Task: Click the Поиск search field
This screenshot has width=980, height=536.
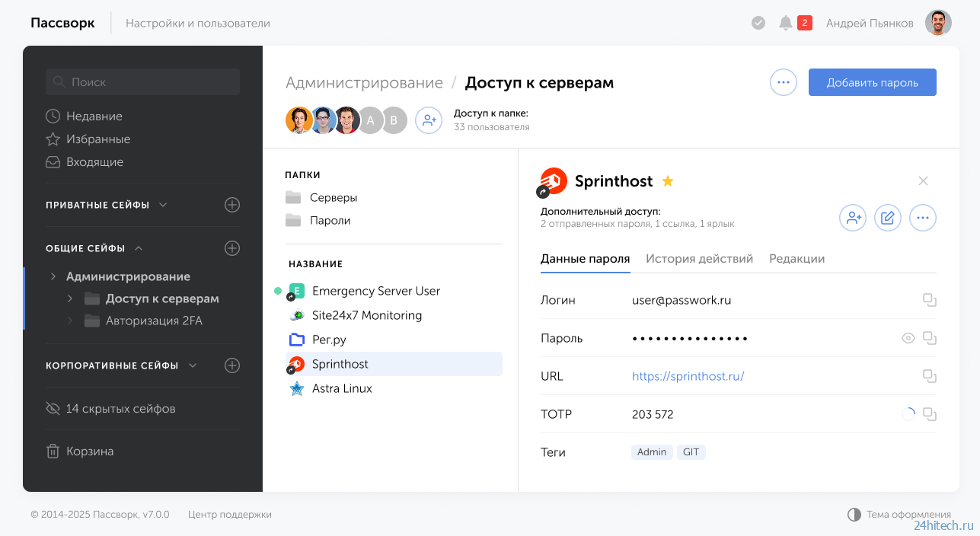Action: (x=143, y=82)
